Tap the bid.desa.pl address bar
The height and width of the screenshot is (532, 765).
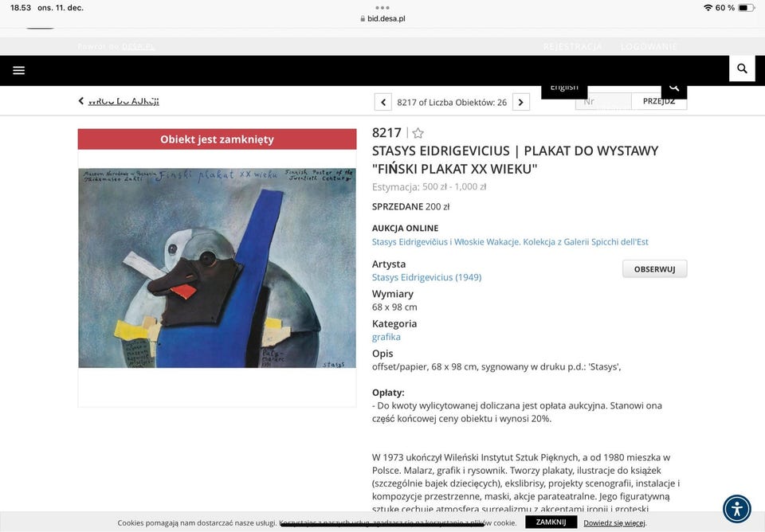click(x=382, y=18)
